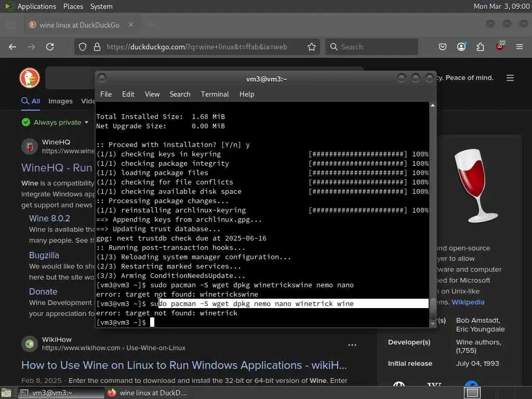The image size is (532, 399).
Task: Close the wine linux browser tab
Action: [x=131, y=25]
